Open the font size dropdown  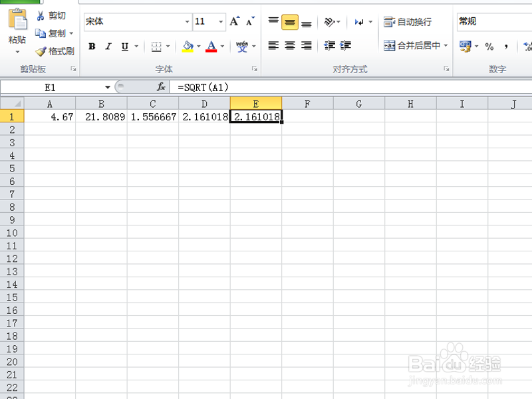coord(221,22)
